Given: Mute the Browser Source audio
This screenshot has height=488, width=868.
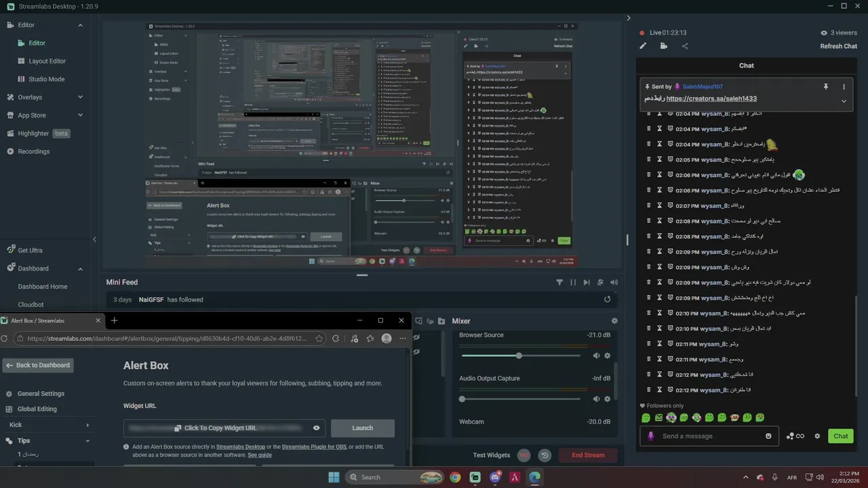Looking at the screenshot, I should pos(596,356).
